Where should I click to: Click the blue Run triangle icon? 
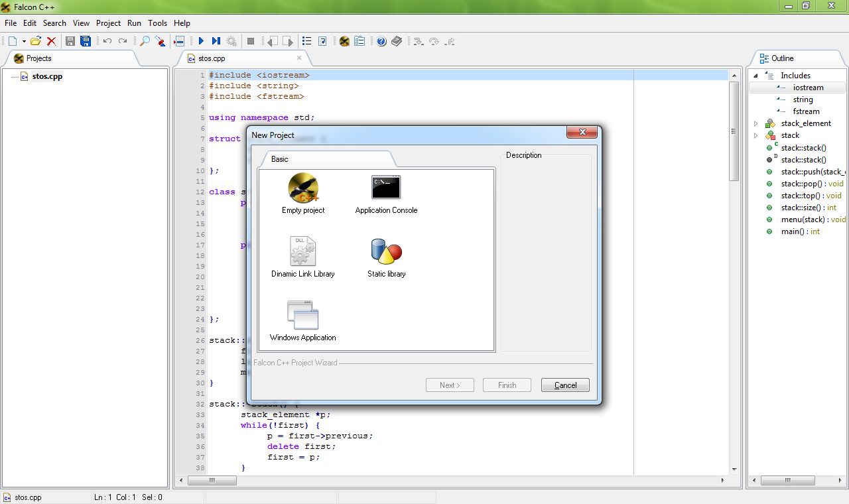click(201, 41)
